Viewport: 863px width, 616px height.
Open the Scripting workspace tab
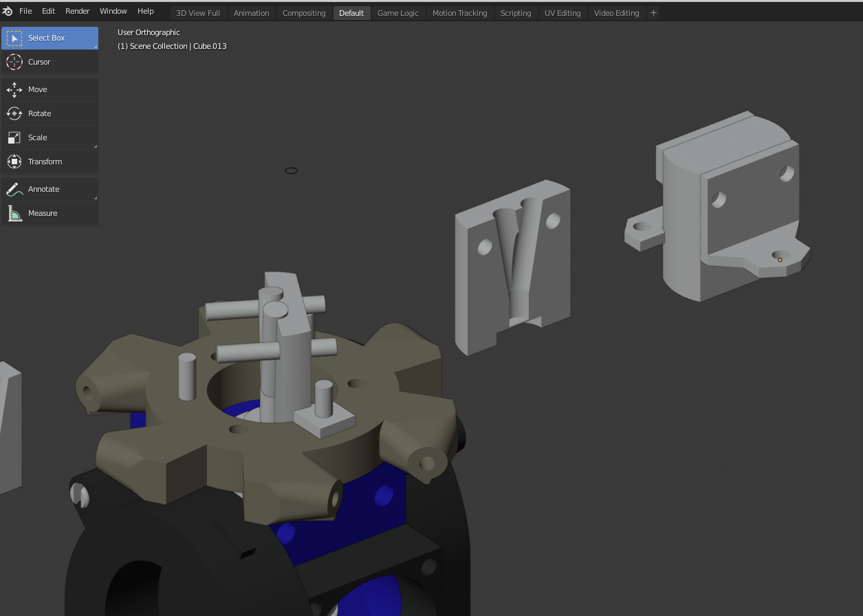click(x=515, y=13)
